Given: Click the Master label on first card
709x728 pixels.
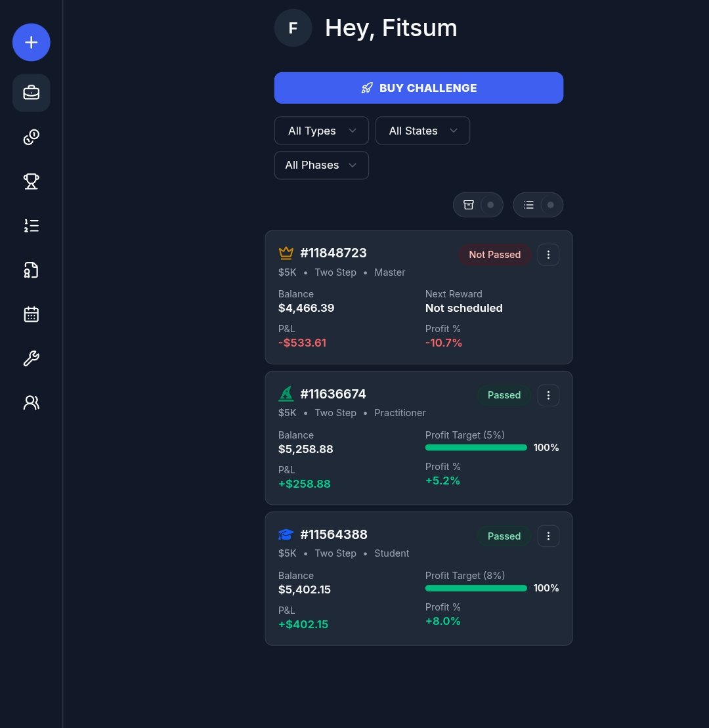Looking at the screenshot, I should [x=390, y=272].
